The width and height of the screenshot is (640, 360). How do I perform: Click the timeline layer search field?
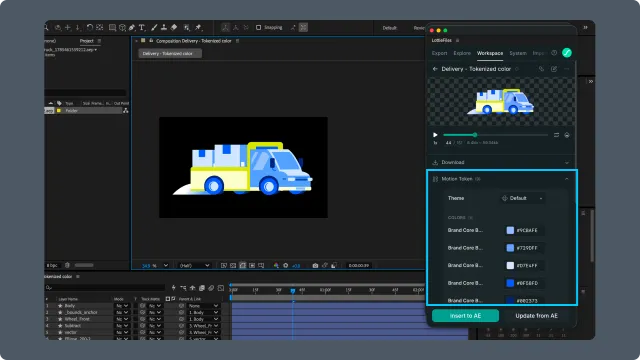pos(105,288)
